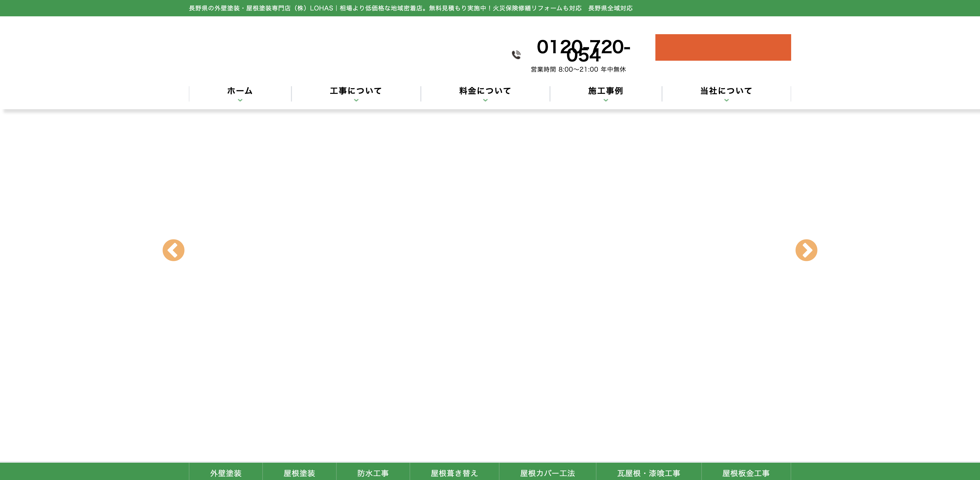Click the orange contact button
Screen dimensions: 980x480
pyautogui.click(x=723, y=47)
